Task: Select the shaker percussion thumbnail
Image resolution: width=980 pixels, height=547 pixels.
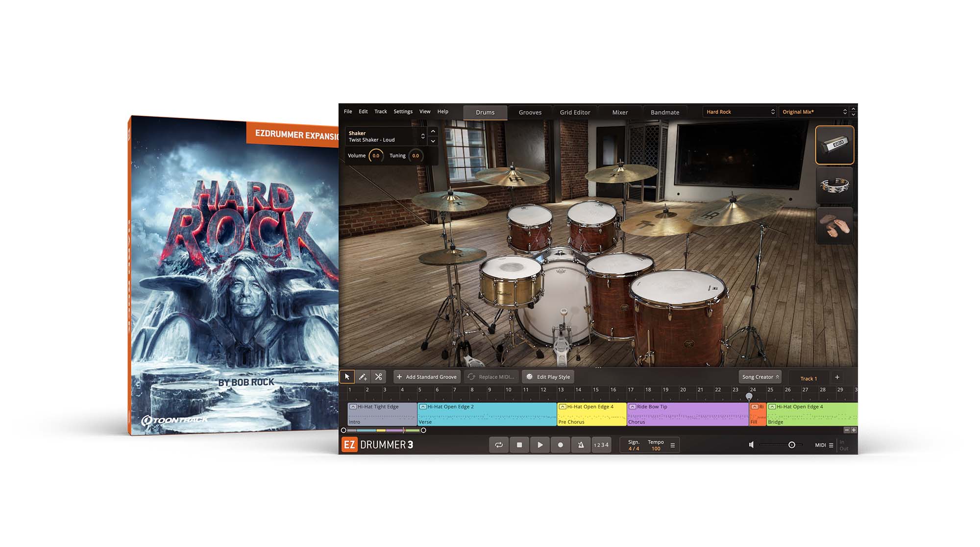Action: [x=834, y=145]
